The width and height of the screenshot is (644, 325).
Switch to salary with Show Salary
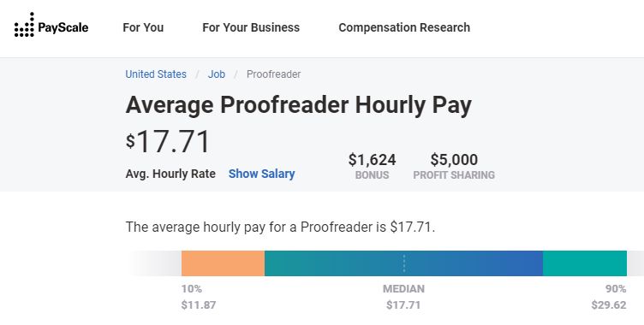(x=262, y=174)
